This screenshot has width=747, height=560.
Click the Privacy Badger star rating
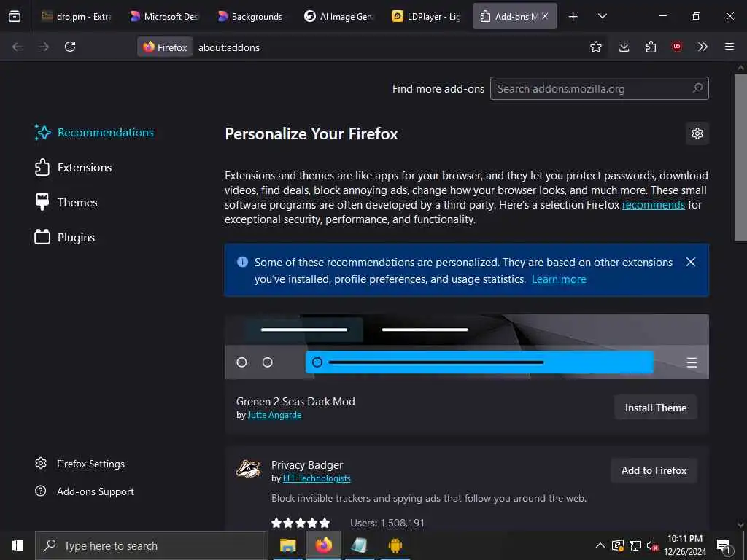(x=301, y=523)
